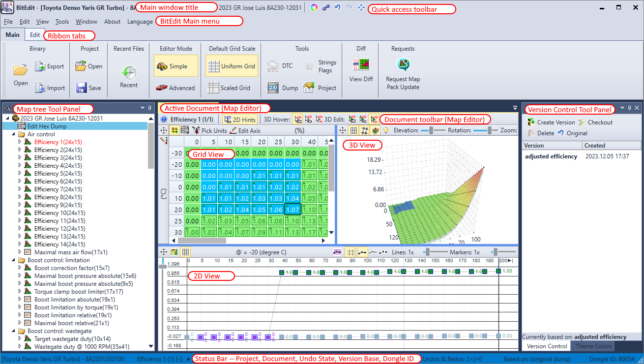Click the DTC tool icon
The image size is (644, 364).
click(273, 66)
